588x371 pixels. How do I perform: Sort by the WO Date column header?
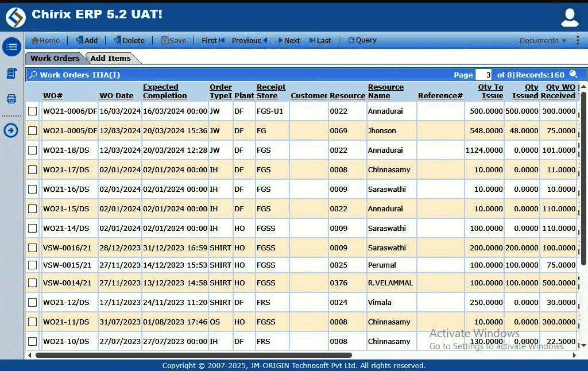tap(116, 96)
